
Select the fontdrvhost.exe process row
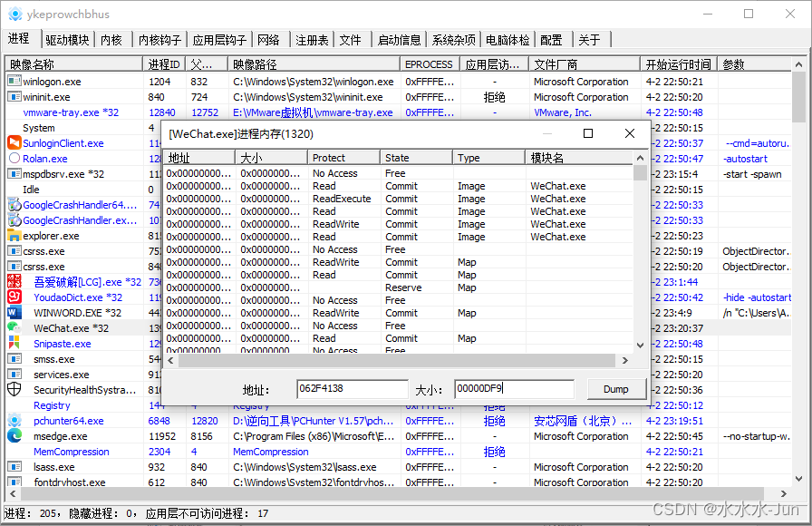(x=398, y=482)
